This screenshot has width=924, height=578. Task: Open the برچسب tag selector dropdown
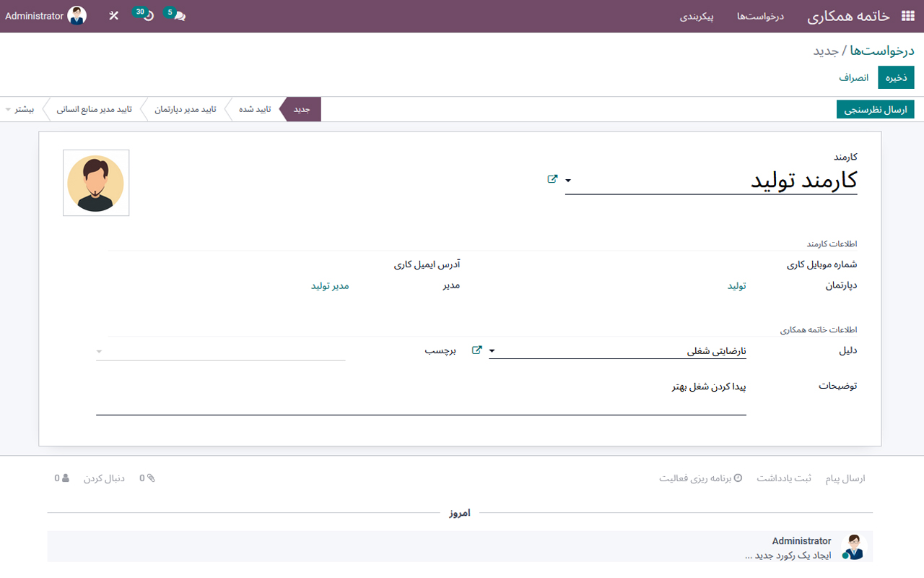pos(99,350)
